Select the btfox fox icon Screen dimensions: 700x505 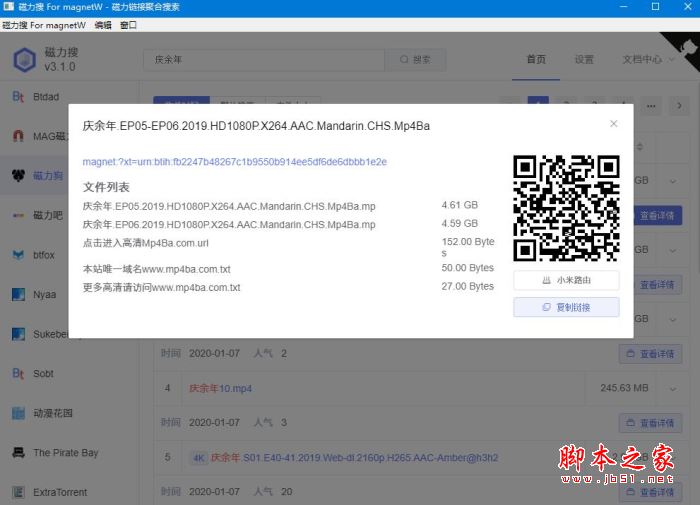(x=18, y=255)
